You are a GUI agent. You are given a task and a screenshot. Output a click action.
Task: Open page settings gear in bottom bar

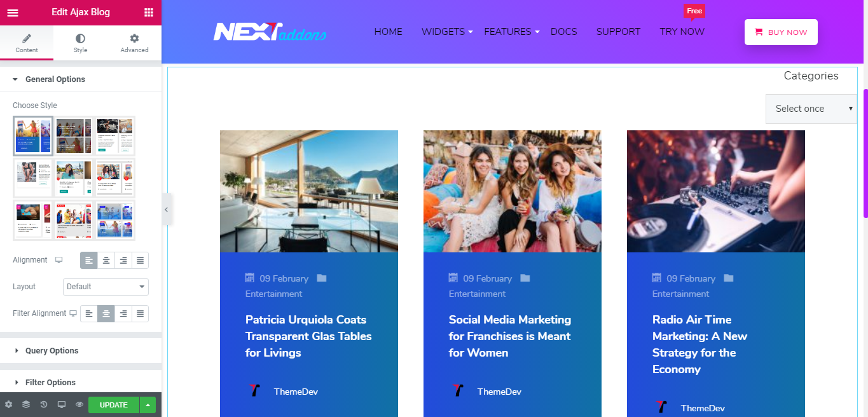tap(8, 404)
